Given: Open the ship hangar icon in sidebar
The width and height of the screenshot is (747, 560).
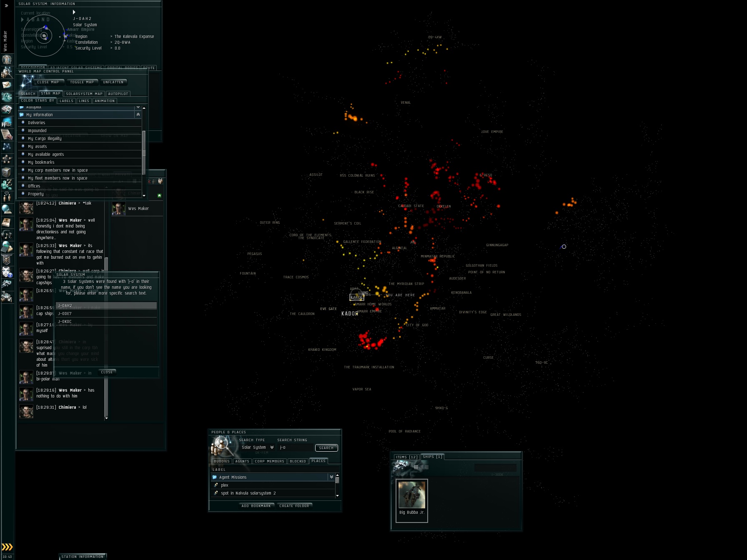Looking at the screenshot, I should pos(7,284).
